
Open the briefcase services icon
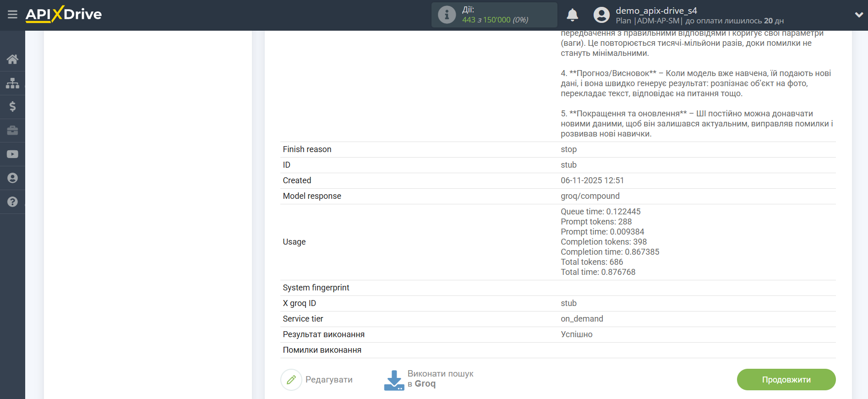click(12, 131)
